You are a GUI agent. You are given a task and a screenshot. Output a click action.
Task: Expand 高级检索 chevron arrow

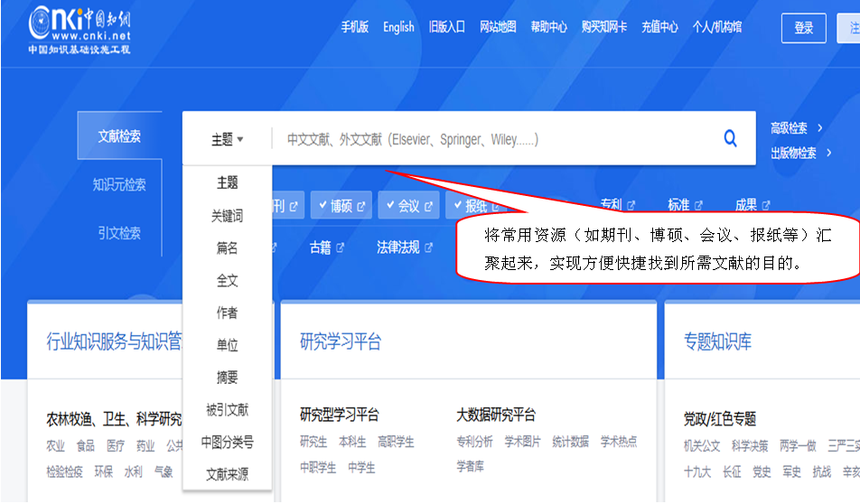819,128
